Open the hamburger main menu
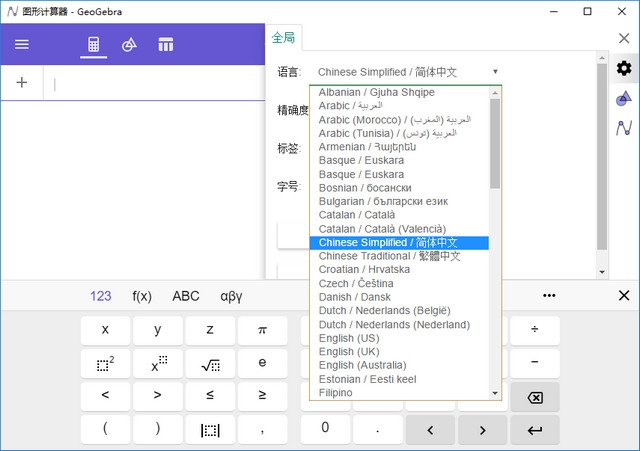The image size is (640, 451). (x=22, y=45)
